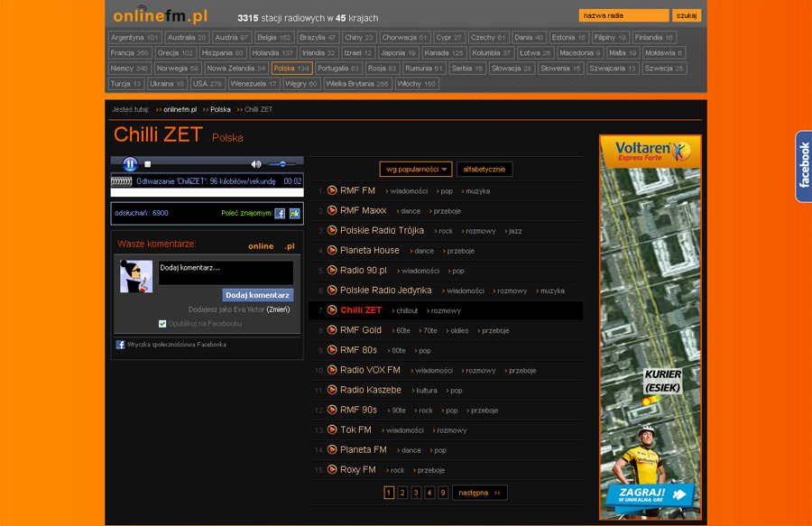Play Polskie Radio Trójka
Viewport: 812px width, 526px height.
tap(332, 230)
